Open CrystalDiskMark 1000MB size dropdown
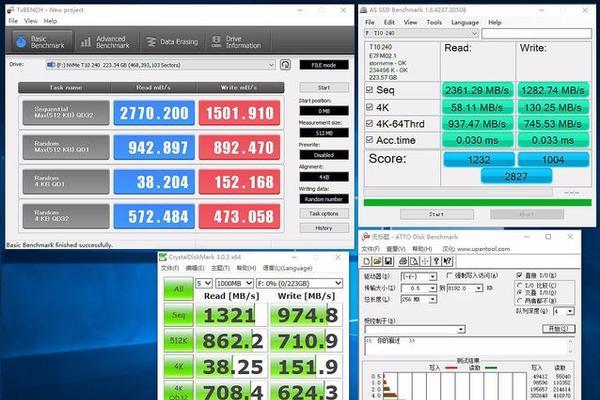The width and height of the screenshot is (600, 400). coord(234,283)
